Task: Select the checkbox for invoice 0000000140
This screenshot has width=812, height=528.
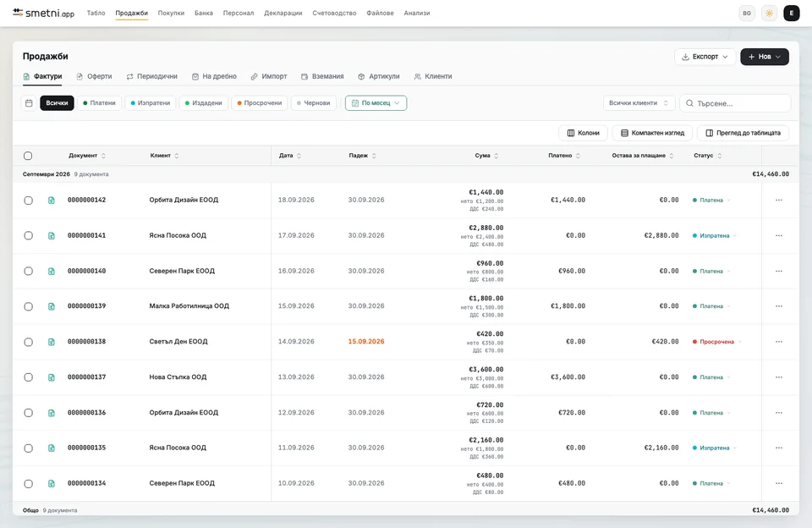Action: (x=29, y=272)
